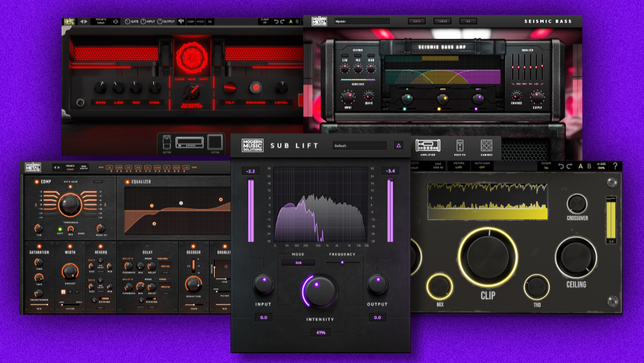This screenshot has width=644, height=363.
Task: Open the Default preset dropdown in Sub Lift
Action: tap(360, 146)
